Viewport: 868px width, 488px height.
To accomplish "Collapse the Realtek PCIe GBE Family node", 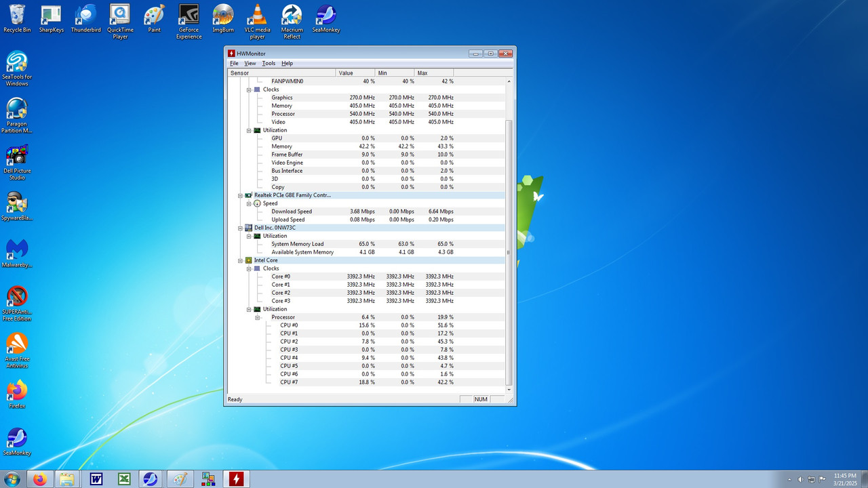I will pos(240,195).
